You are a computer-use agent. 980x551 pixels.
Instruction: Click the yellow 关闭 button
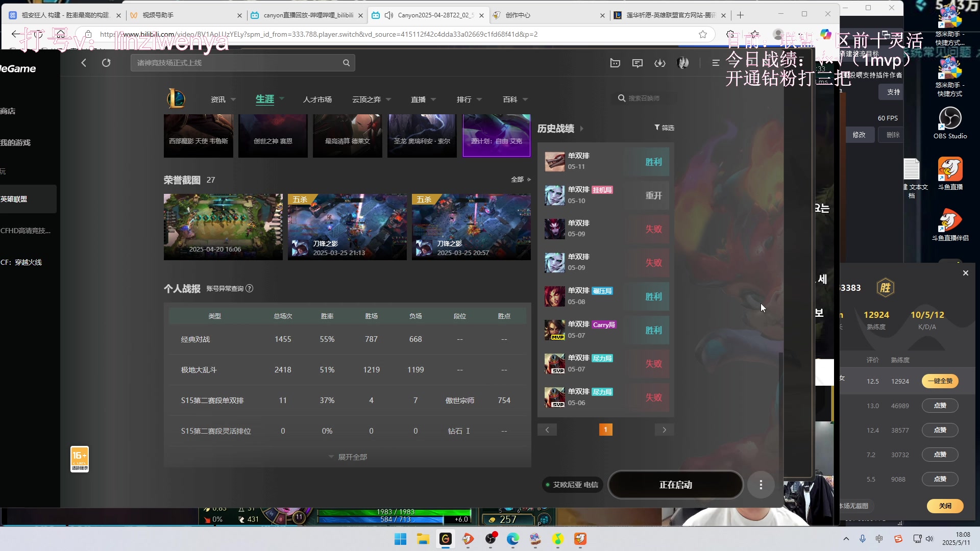point(945,506)
